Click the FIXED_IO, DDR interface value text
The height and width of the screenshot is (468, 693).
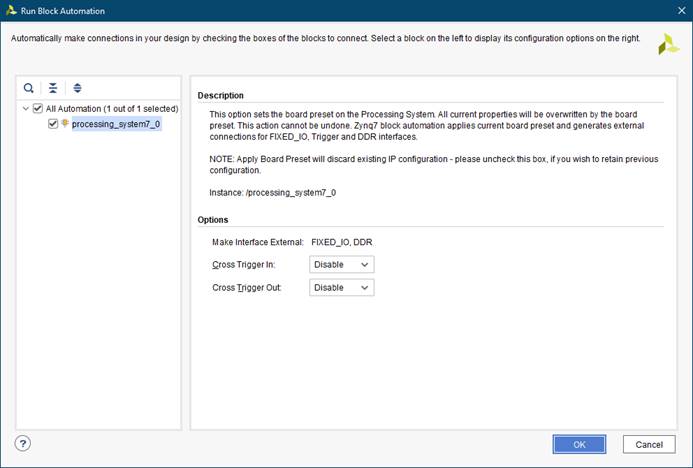[343, 242]
